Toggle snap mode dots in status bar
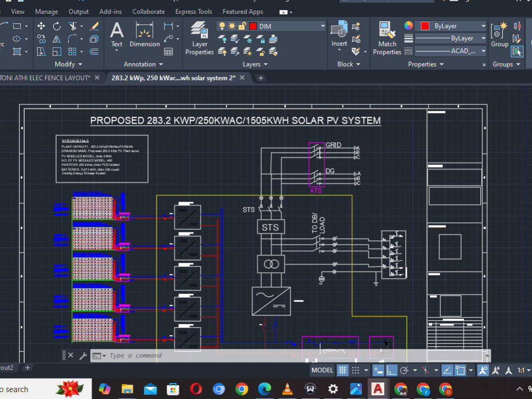The height and width of the screenshot is (399, 532). [x=355, y=370]
